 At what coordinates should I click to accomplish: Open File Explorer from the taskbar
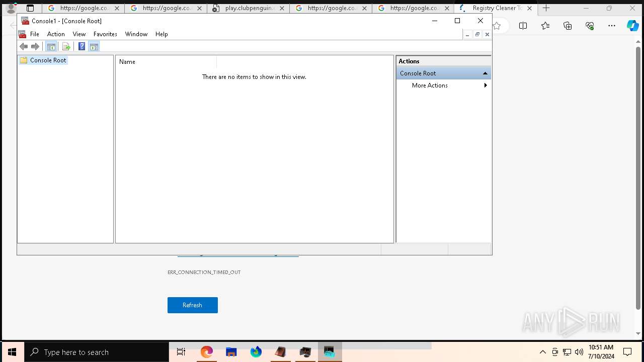coord(231,352)
